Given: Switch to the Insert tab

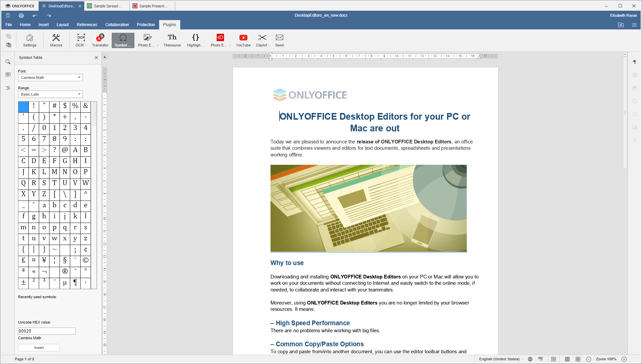Looking at the screenshot, I should [x=43, y=25].
